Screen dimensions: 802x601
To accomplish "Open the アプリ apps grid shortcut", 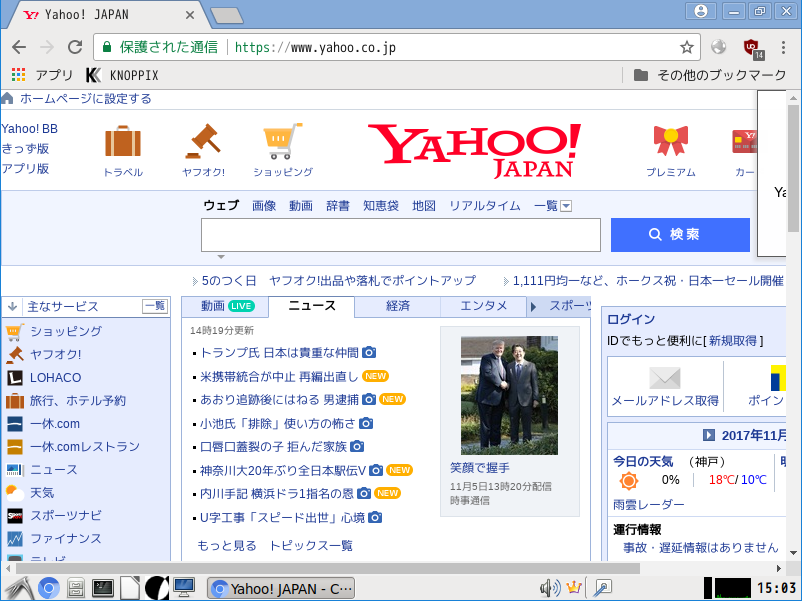I will click(42, 75).
